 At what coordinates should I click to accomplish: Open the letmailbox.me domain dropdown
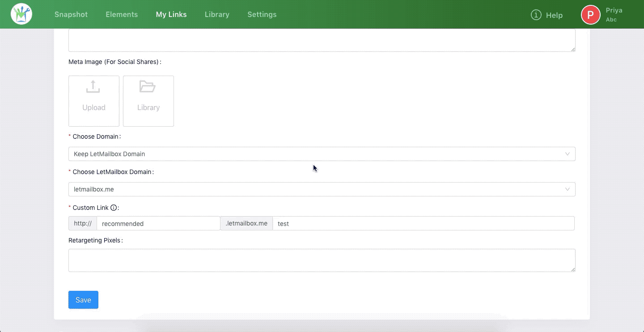click(322, 189)
